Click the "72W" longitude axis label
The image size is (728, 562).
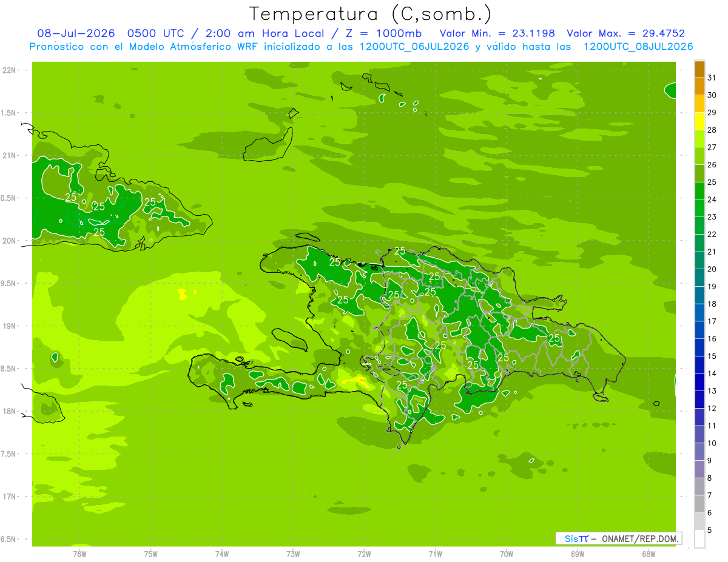click(364, 554)
